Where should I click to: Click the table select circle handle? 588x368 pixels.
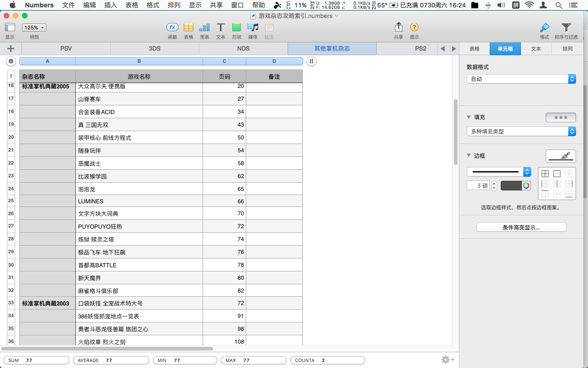[11, 61]
